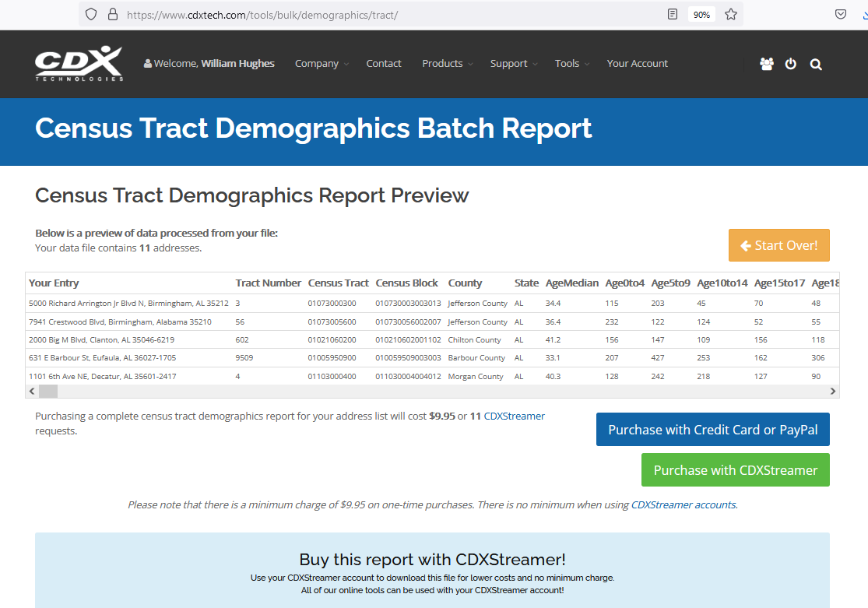This screenshot has width=868, height=608.
Task: Click the Barbour County cell
Action: tap(476, 357)
